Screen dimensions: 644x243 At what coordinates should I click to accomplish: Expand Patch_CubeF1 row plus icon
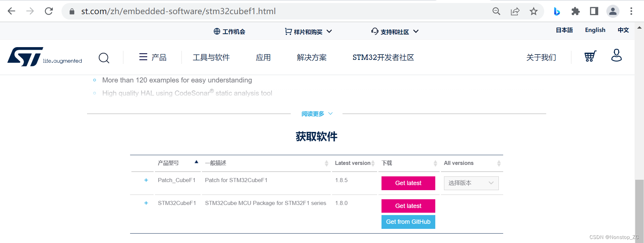click(146, 180)
